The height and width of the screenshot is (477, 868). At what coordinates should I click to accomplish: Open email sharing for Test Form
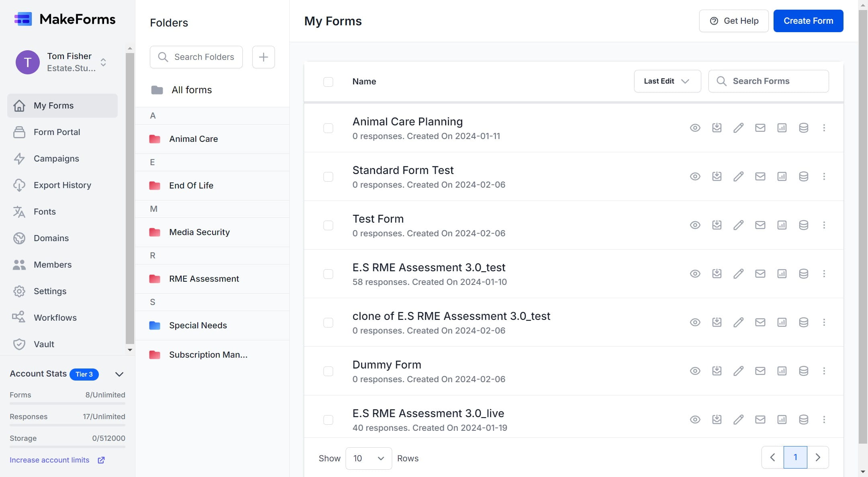(760, 225)
